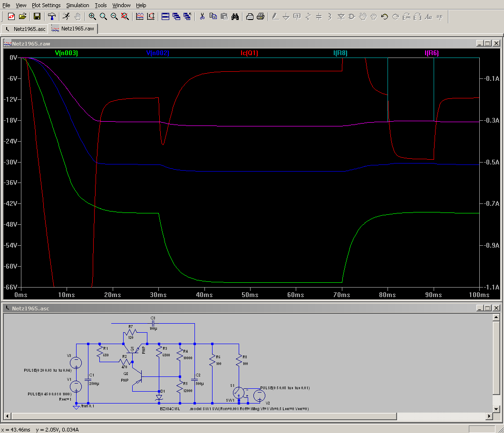
Task: Tile windows with the tile icon
Action: point(165,16)
